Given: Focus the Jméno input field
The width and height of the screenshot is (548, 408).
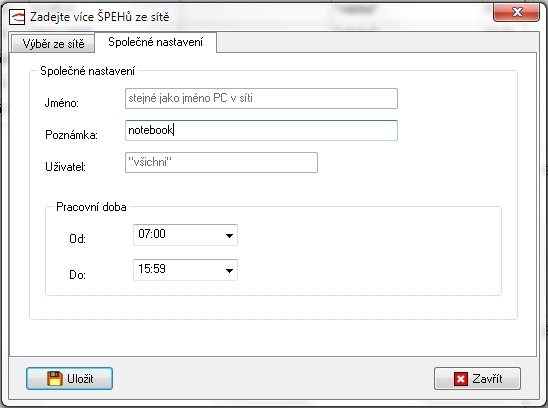Looking at the screenshot, I should click(x=261, y=99).
